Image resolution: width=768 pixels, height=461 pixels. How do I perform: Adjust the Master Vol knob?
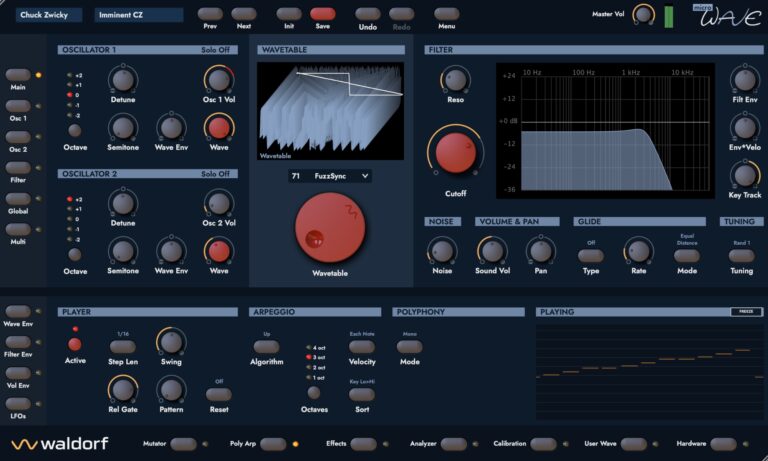[x=644, y=15]
